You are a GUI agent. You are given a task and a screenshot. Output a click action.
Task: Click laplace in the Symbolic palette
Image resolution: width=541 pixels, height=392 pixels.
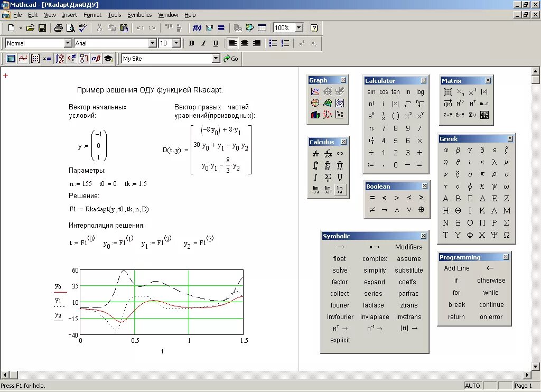(374, 305)
